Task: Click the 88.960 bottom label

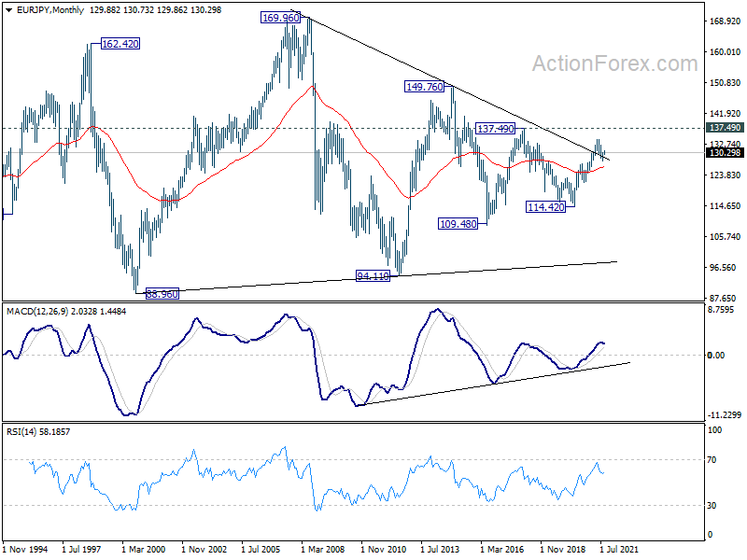Action: click(162, 294)
